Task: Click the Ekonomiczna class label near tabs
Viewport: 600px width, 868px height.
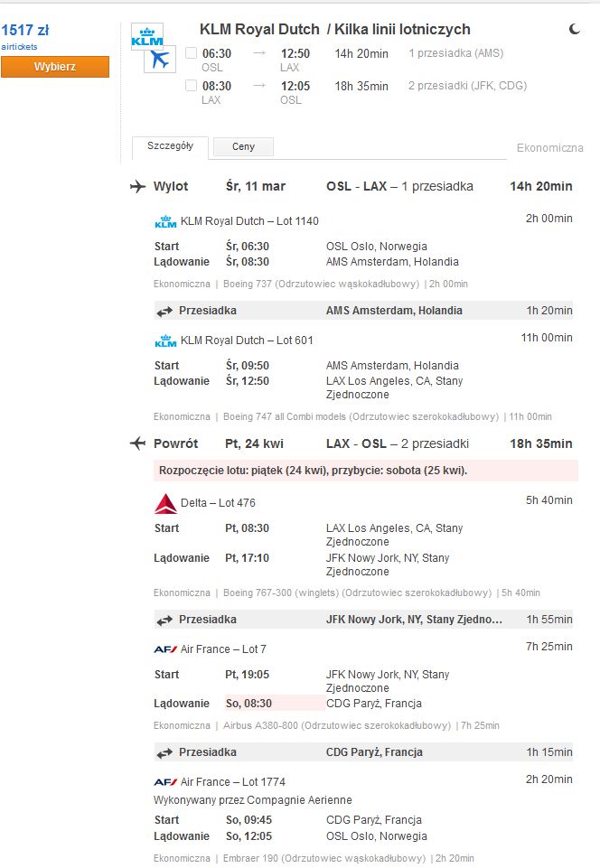Action: click(549, 148)
